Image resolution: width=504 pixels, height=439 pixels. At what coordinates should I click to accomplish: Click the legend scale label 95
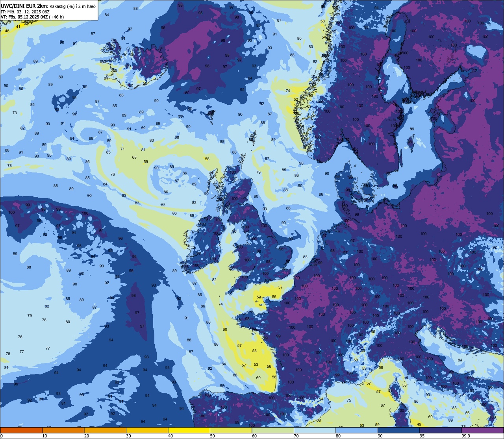(x=422, y=436)
